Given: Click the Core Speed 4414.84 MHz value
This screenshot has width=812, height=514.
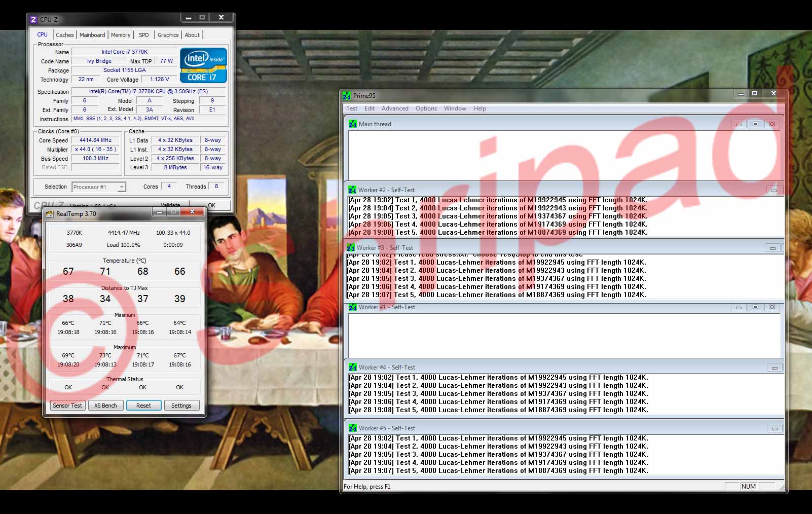Looking at the screenshot, I should (96, 140).
